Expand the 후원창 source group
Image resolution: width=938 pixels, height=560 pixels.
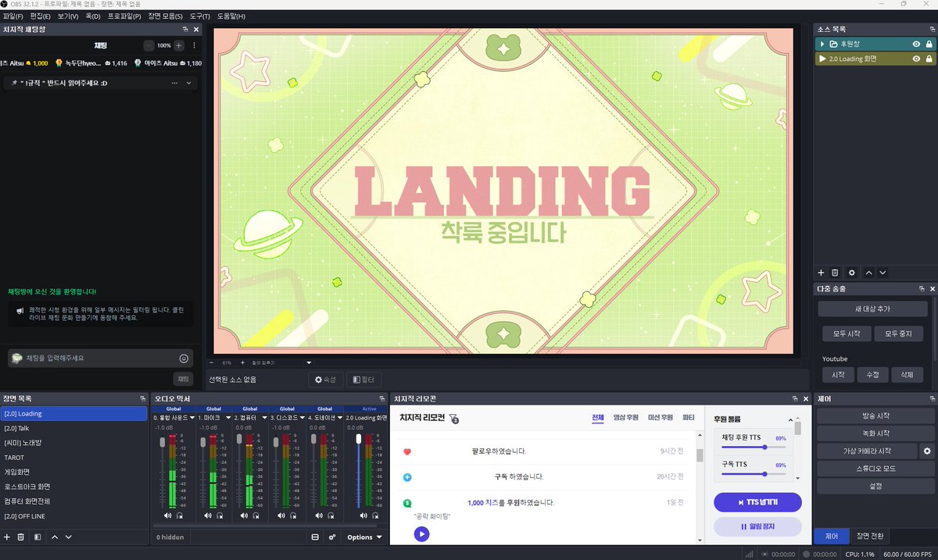point(822,45)
